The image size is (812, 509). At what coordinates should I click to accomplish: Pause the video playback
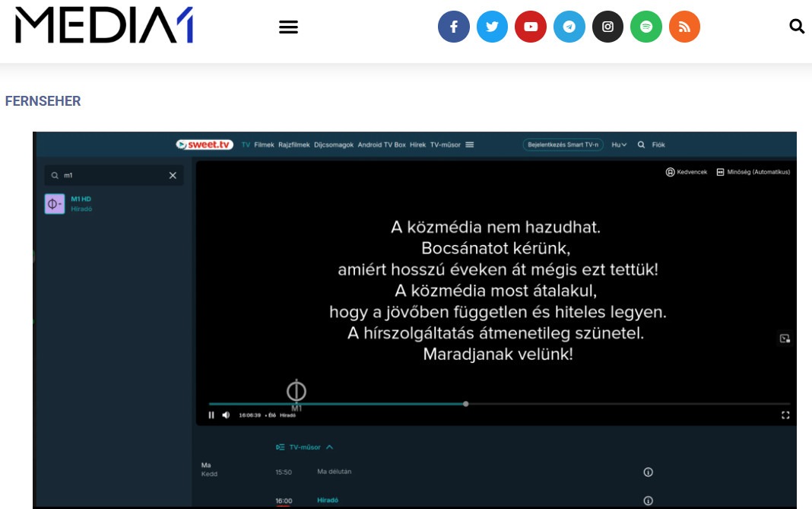tap(211, 415)
